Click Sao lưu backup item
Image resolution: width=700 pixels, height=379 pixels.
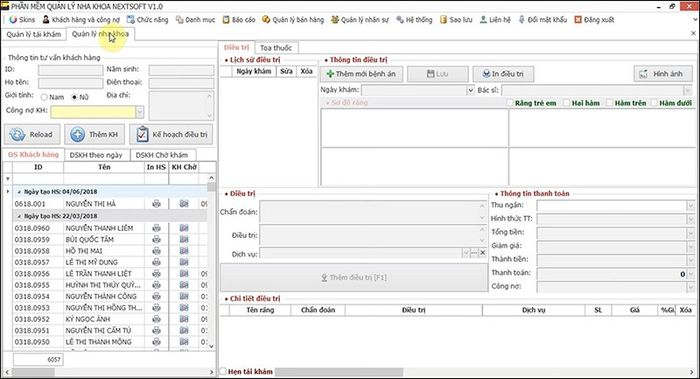tap(456, 20)
